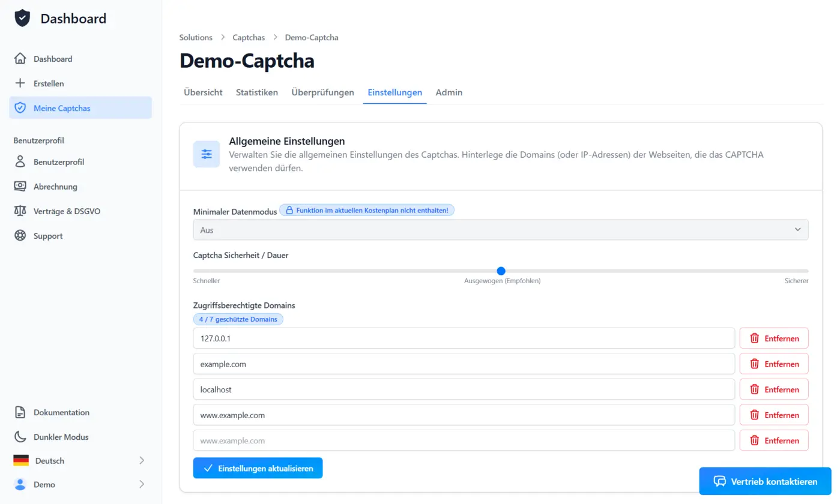Click the Captchas breadcrumb link
Image resolution: width=840 pixels, height=504 pixels.
click(x=249, y=37)
